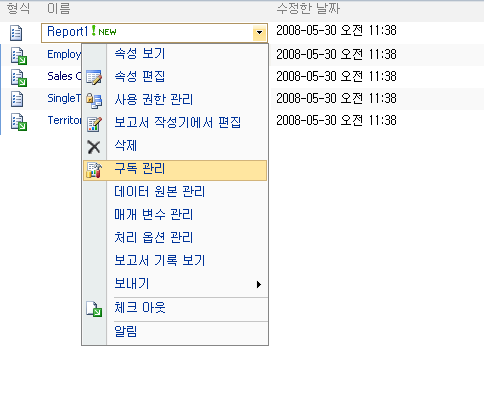Click the modified date of Report1 row

336,31
